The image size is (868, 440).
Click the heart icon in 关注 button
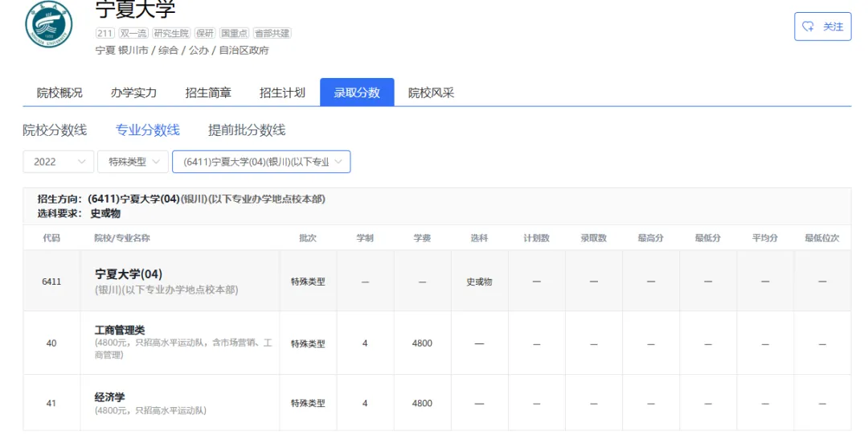[x=809, y=27]
